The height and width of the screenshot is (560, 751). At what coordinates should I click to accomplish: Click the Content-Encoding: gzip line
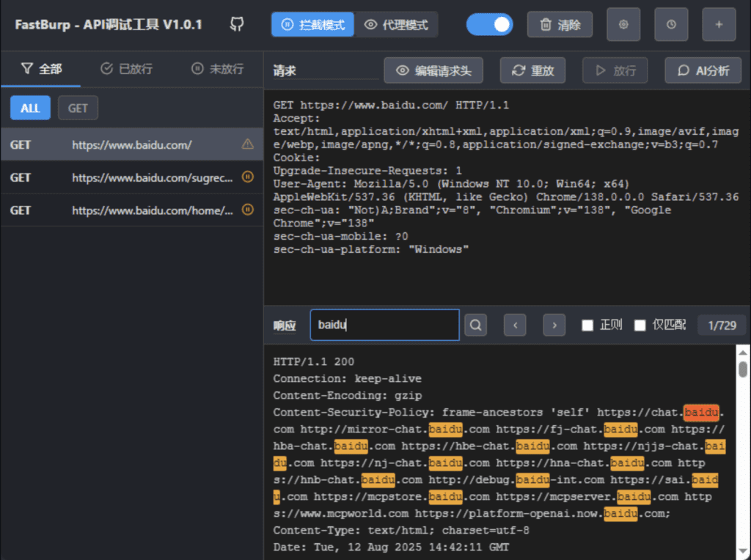point(347,395)
